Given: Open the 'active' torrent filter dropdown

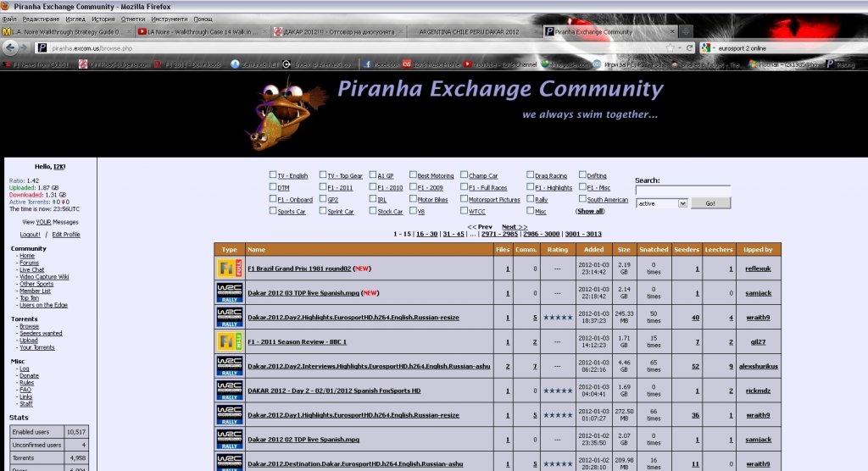Looking at the screenshot, I should point(661,203).
